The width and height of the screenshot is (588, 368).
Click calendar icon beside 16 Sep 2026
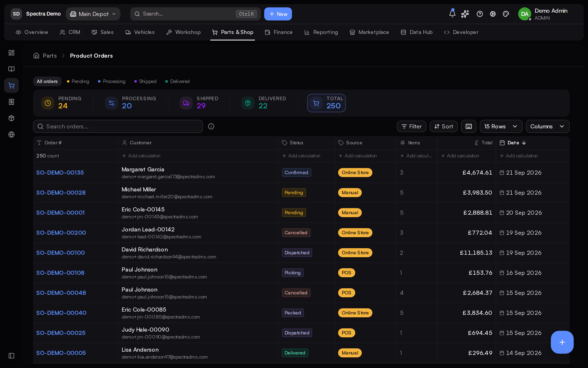501,273
